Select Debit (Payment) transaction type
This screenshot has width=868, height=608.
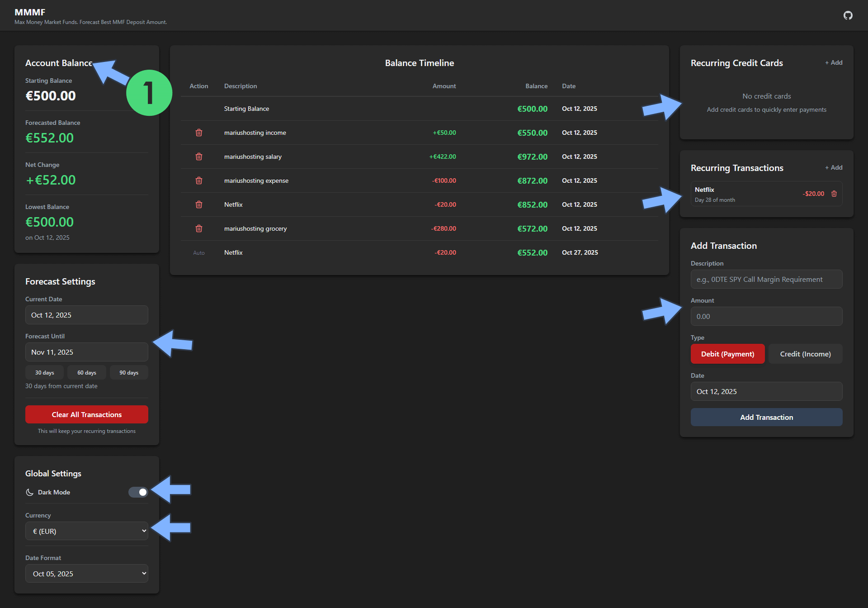point(727,354)
